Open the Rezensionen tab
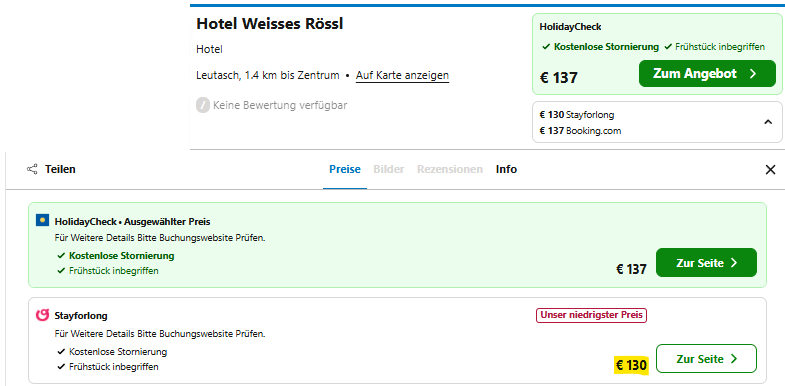Screen dimensions: 785x386 coord(450,169)
